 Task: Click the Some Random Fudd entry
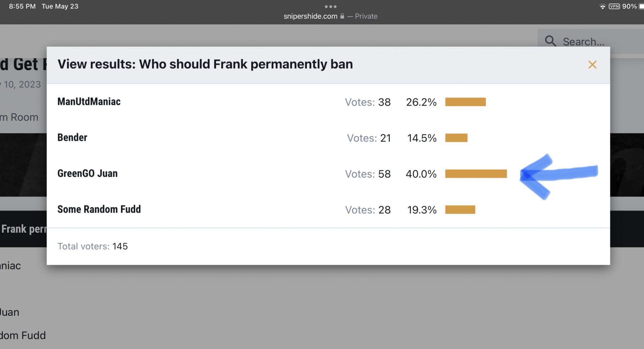(99, 209)
